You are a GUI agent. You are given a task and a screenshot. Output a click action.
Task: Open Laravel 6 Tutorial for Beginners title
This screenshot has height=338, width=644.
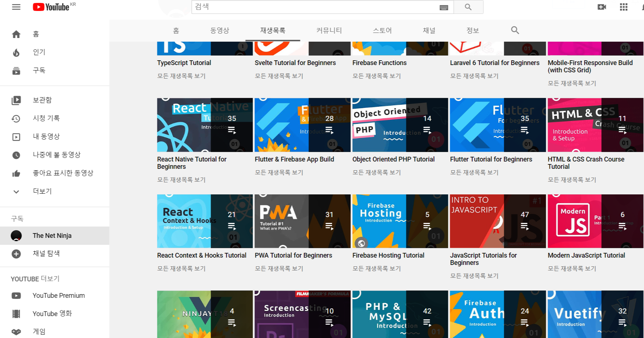[495, 63]
